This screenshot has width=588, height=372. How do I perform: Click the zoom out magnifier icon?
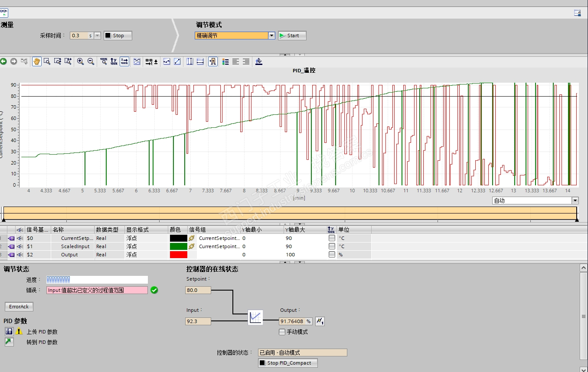[x=91, y=61]
